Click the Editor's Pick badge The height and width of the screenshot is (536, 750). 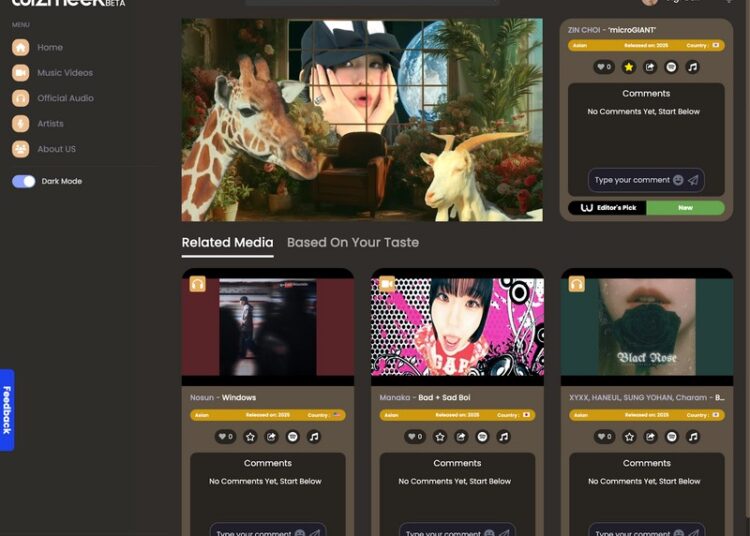tap(607, 208)
